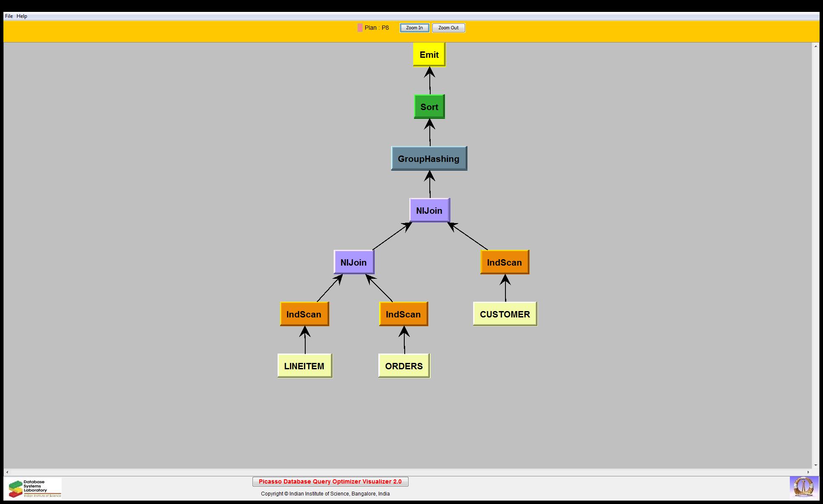Image resolution: width=823 pixels, height=504 pixels.
Task: Select the LINEITEM table node
Action: pos(304,366)
